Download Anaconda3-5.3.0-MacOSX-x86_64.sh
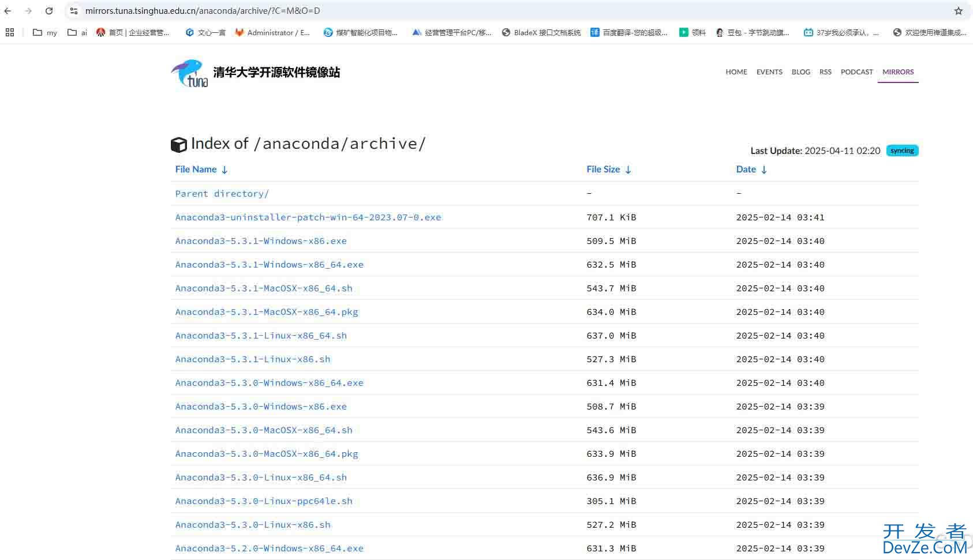The height and width of the screenshot is (560, 973). click(264, 430)
